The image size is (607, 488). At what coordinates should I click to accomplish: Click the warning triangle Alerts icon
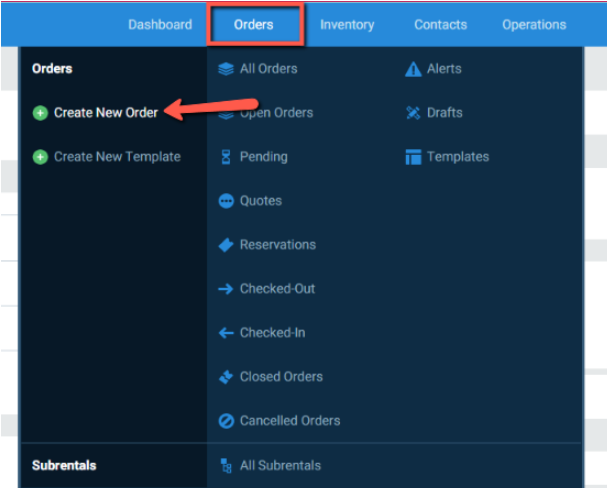[413, 69]
